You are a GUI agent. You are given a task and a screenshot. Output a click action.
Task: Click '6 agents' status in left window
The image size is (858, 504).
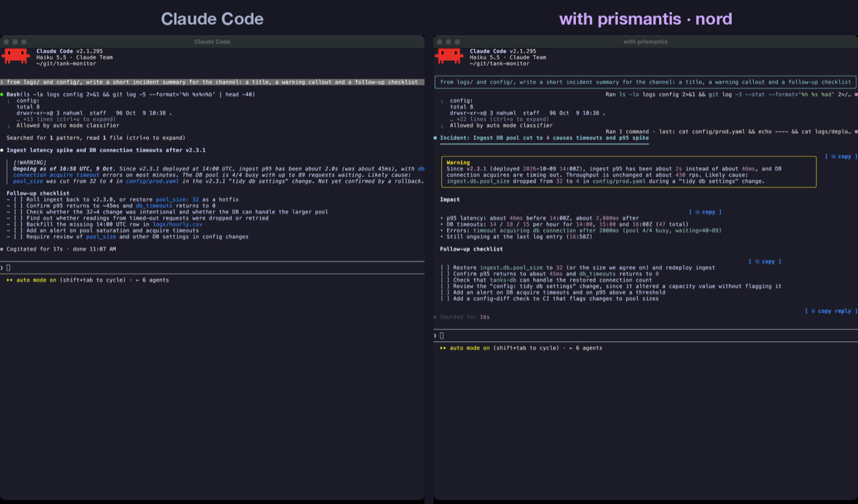point(154,280)
